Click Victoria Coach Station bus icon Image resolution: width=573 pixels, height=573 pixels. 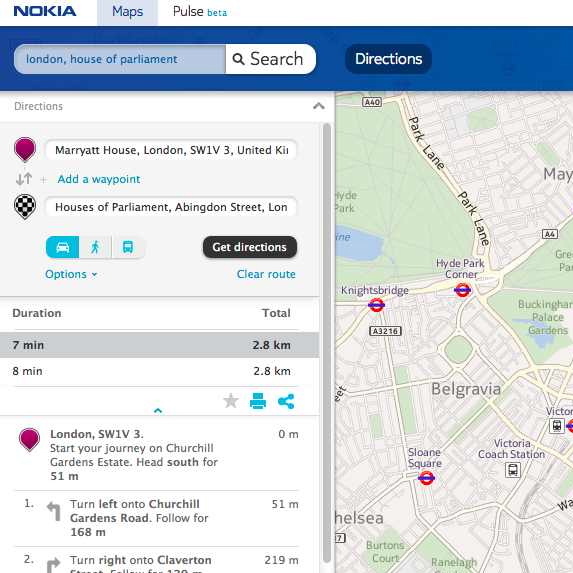tap(513, 470)
